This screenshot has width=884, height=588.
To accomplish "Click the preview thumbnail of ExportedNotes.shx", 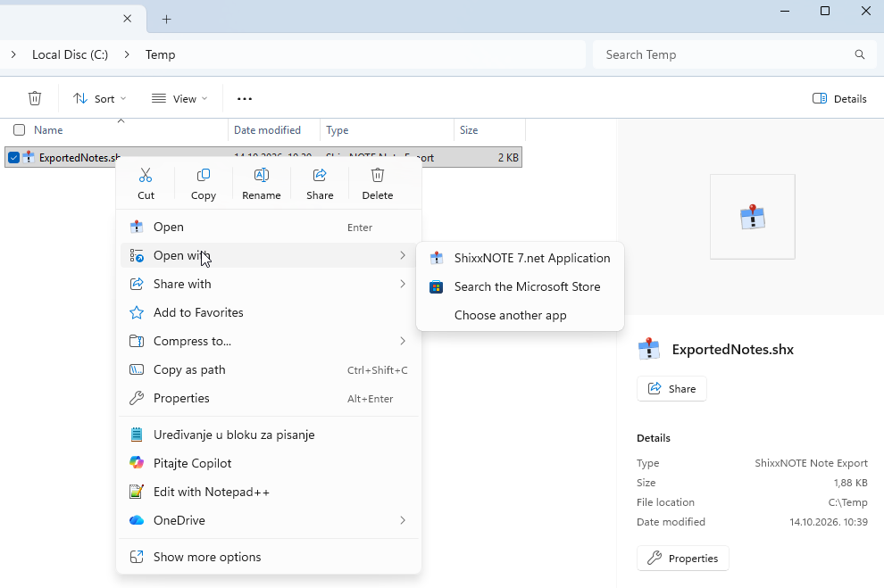I will [753, 217].
